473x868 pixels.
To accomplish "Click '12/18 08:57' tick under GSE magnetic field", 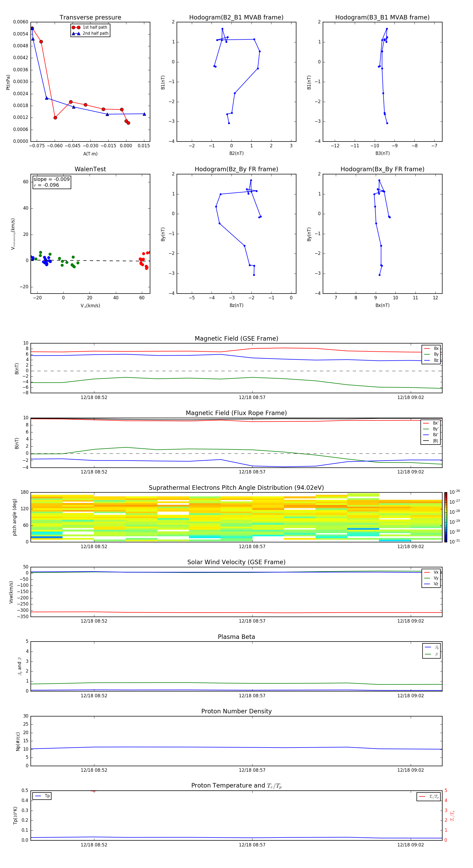I will point(252,398).
